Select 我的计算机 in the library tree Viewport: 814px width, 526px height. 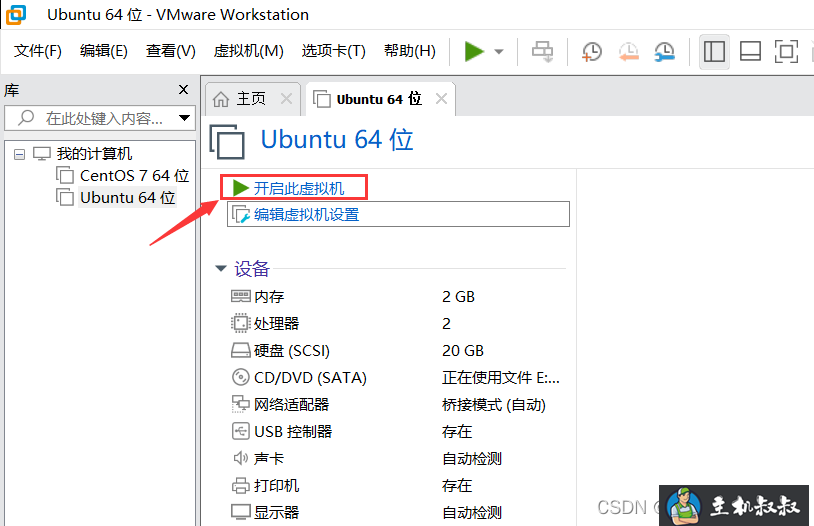pos(94,154)
